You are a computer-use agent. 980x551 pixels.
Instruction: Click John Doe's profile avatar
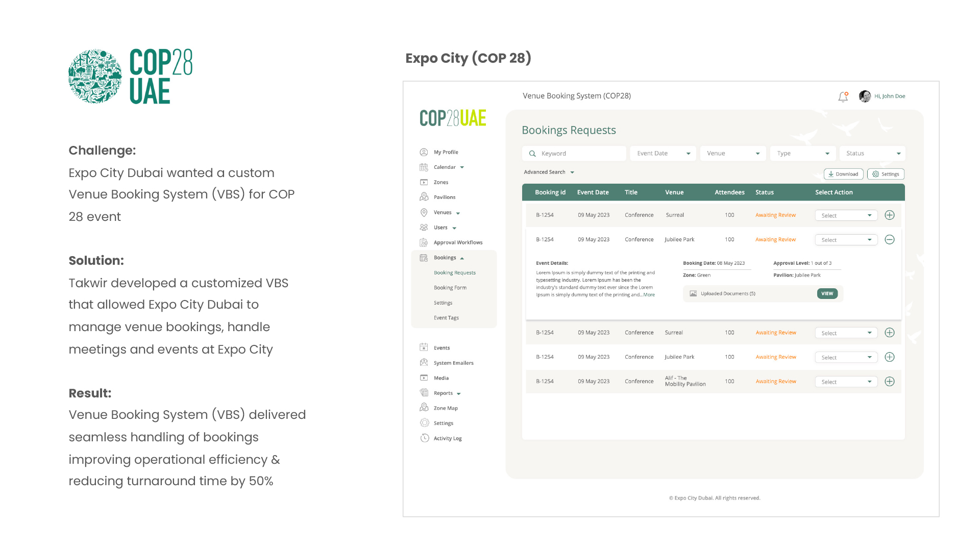click(865, 96)
